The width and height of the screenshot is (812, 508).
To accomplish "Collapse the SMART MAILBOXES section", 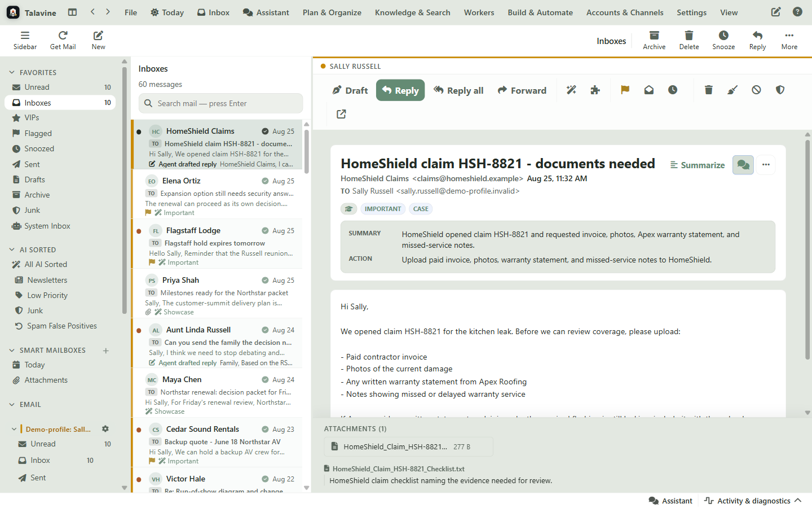I will pyautogui.click(x=12, y=350).
